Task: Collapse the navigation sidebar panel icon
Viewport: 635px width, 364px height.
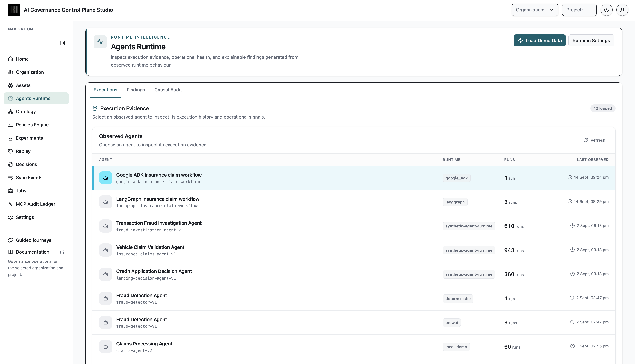Action: [x=63, y=43]
